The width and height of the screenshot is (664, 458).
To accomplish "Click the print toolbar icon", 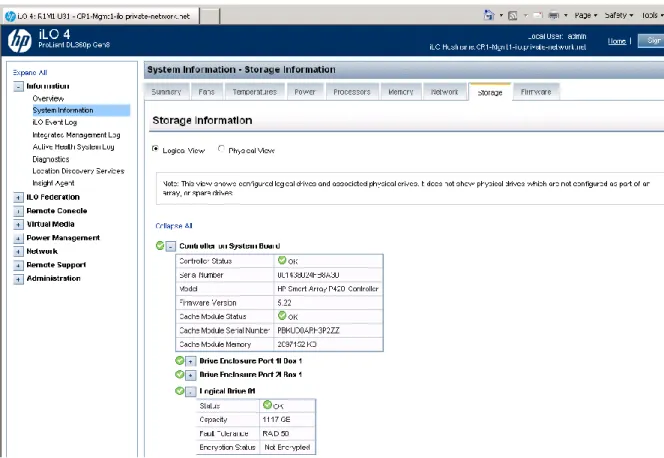I will click(x=553, y=15).
